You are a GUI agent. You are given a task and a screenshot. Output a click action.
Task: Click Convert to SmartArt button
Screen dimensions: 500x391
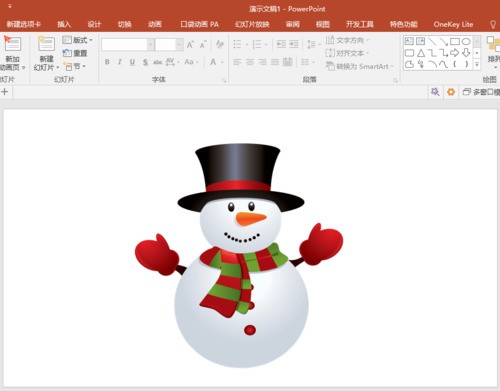tap(359, 66)
